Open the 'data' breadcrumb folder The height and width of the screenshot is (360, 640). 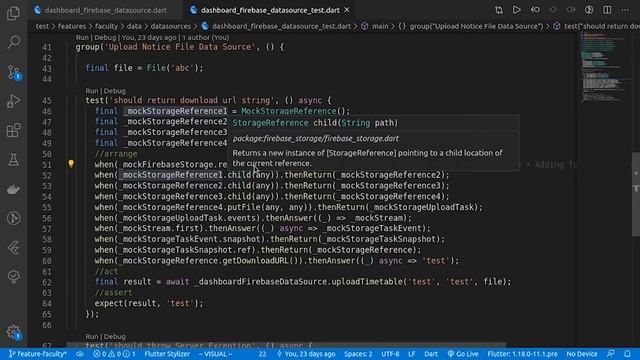(x=134, y=26)
